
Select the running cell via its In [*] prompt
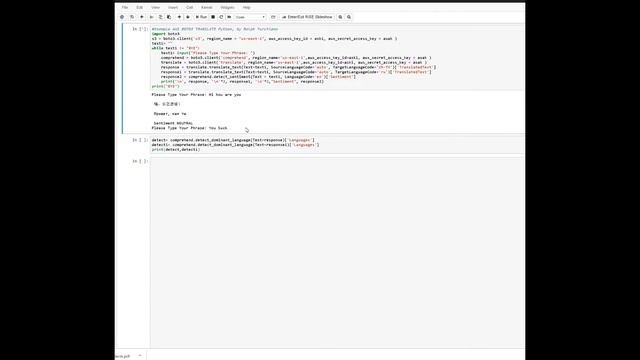(140, 29)
